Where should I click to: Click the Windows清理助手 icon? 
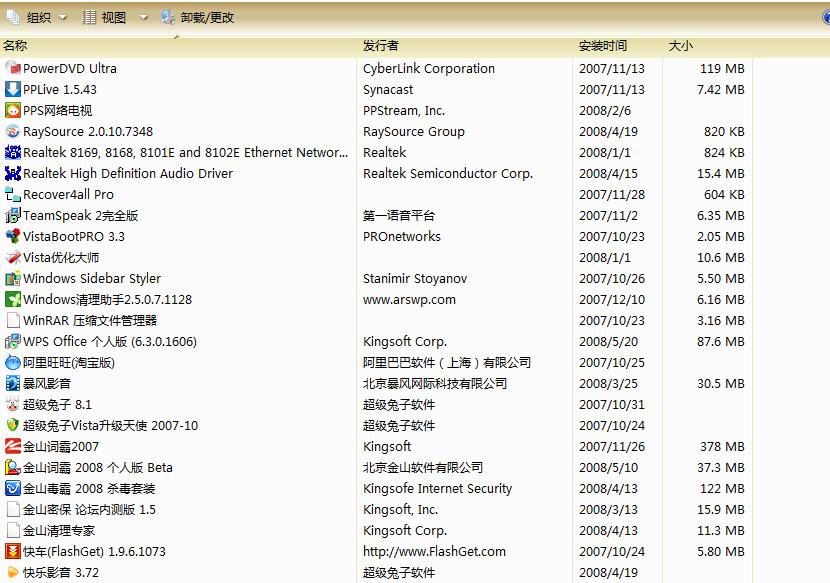[x=13, y=299]
